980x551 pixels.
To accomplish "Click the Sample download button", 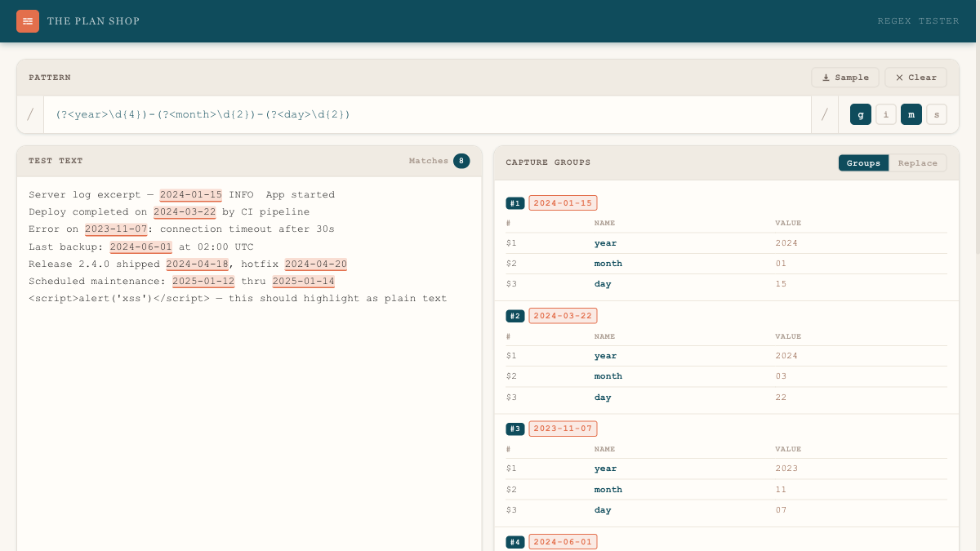I will pyautogui.click(x=845, y=78).
